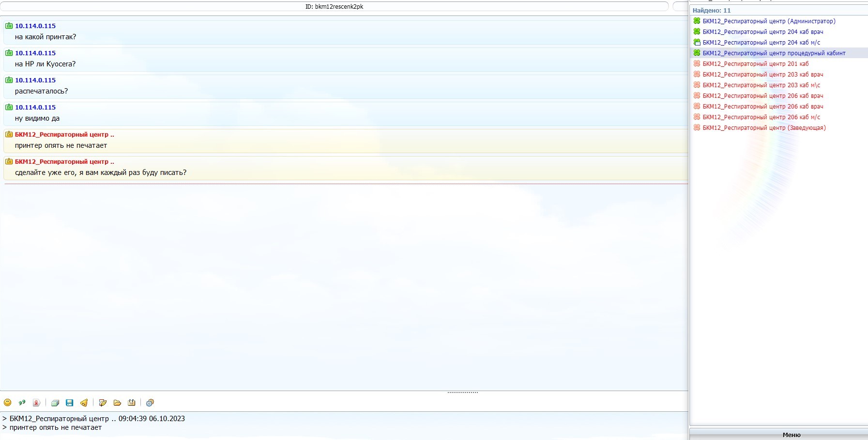Viewport: 868px width, 440px height.
Task: Click the yellow bell alert icon
Action: click(84, 403)
